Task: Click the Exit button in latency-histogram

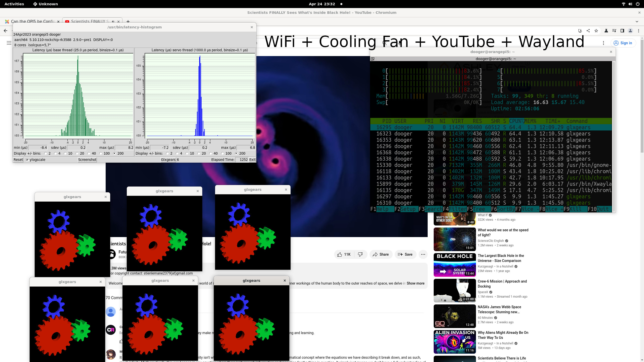Action: point(252,160)
